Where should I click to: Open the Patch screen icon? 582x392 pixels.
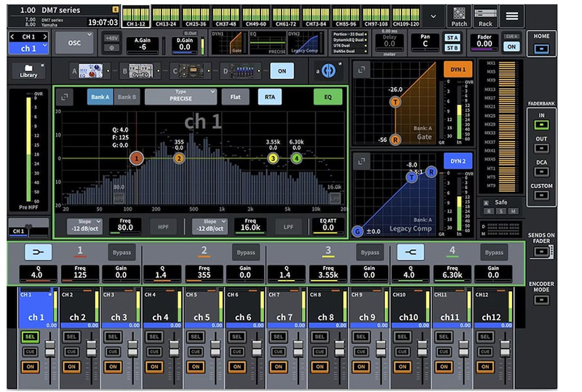(x=459, y=16)
